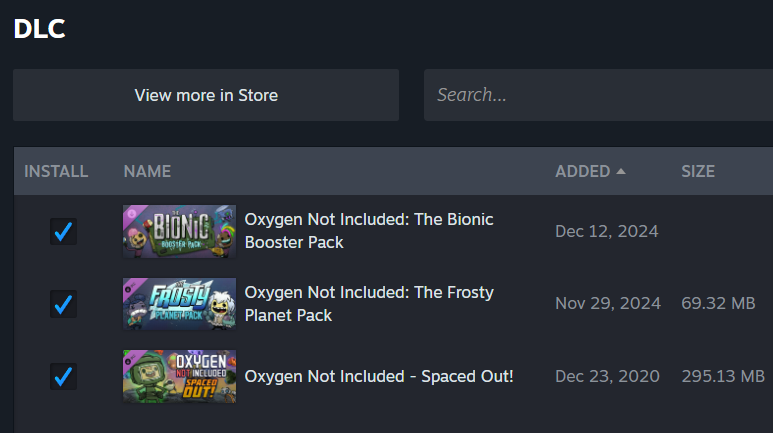Screen dimensions: 773x433
Task: Uncheck the Bionic Booster Pack install checkbox
Action: [x=63, y=231]
